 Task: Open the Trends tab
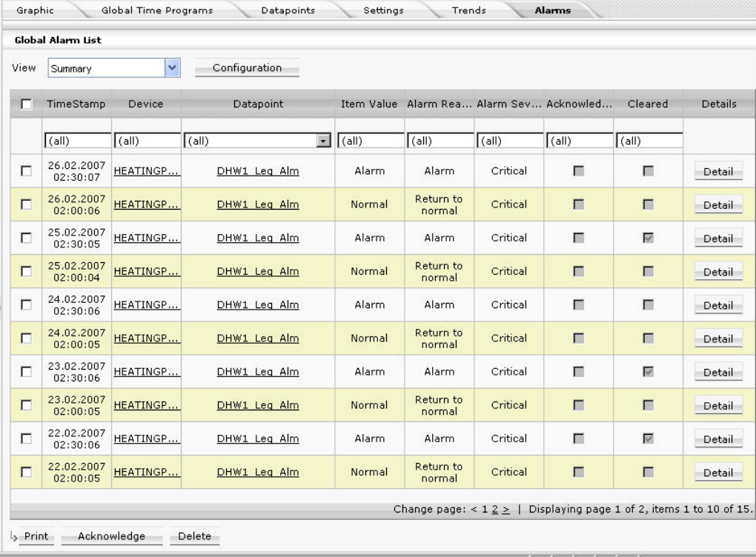click(x=468, y=10)
